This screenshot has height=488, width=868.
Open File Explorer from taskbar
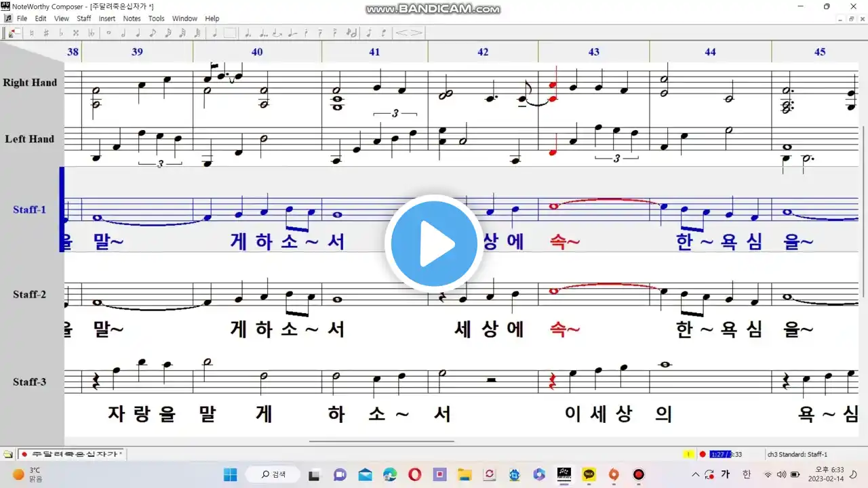(x=465, y=474)
